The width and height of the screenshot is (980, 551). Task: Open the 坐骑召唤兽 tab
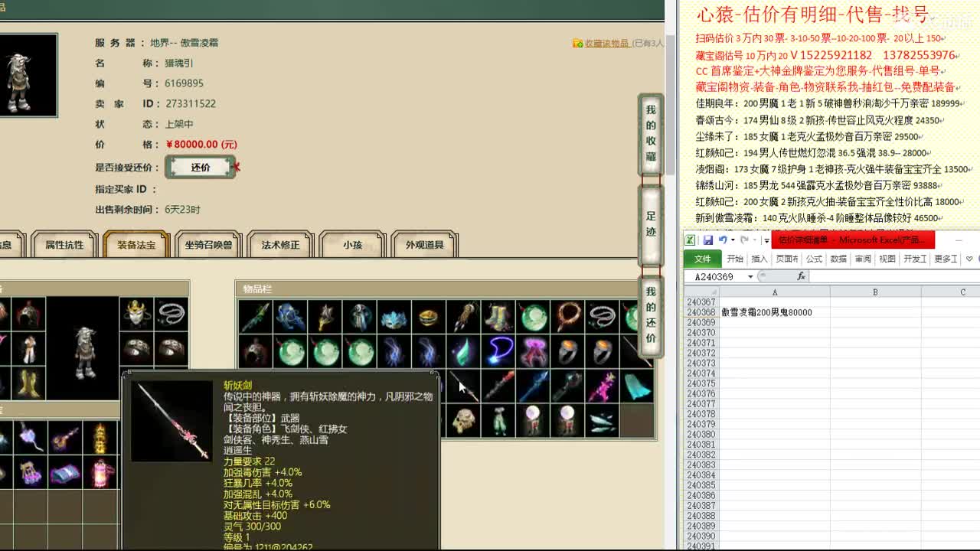[x=208, y=245]
